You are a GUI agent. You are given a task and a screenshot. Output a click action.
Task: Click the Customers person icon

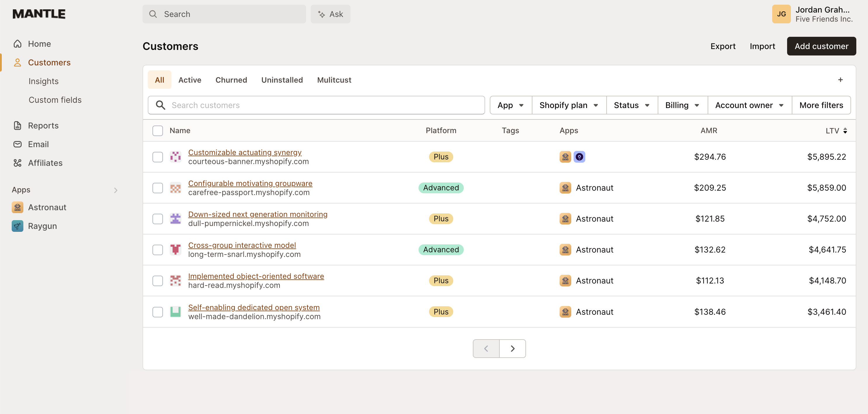click(x=18, y=63)
